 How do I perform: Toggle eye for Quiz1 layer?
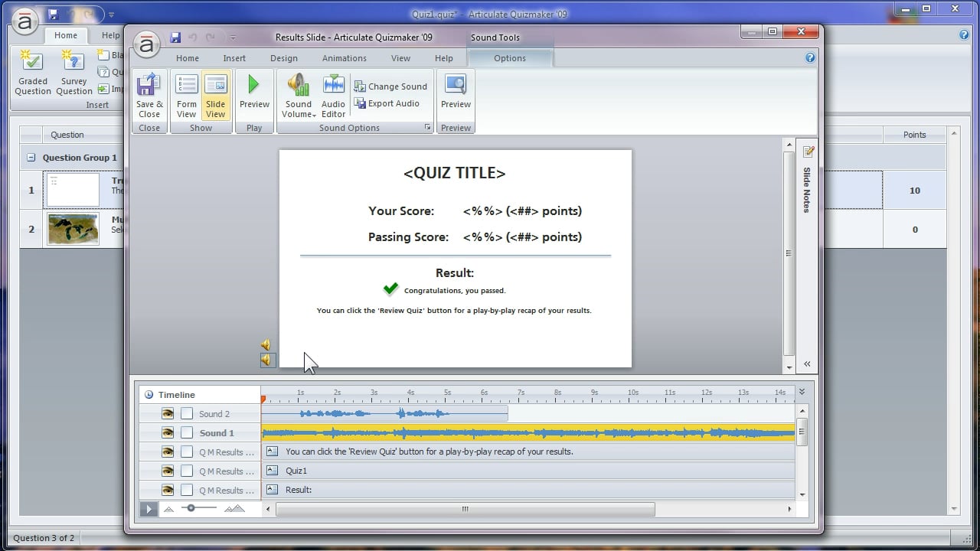tap(168, 471)
